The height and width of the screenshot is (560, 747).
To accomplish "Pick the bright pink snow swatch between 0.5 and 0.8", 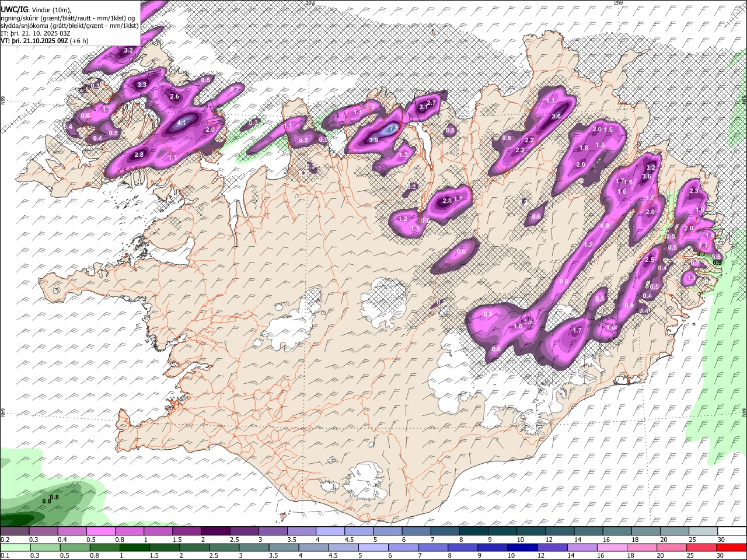I will [101, 531].
